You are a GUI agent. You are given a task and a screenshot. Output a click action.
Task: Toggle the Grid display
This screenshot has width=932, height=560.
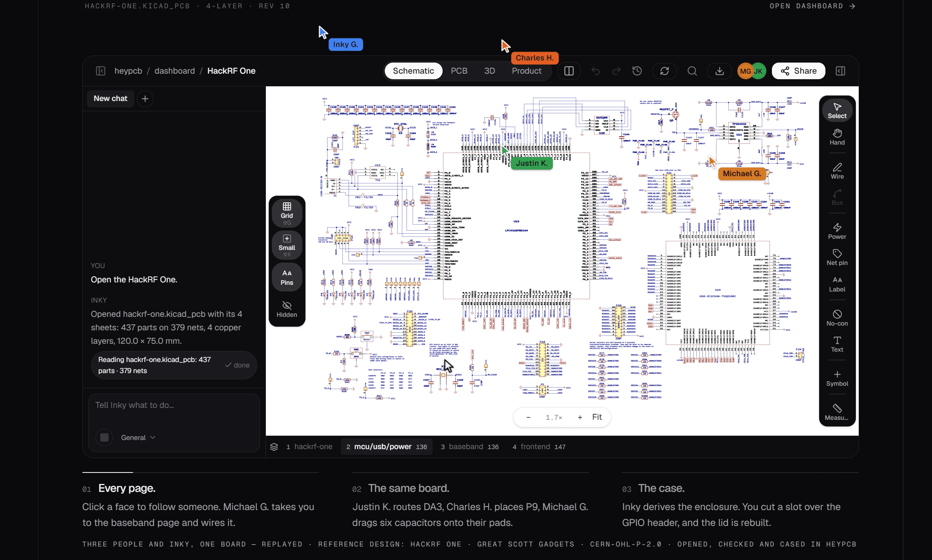(287, 213)
